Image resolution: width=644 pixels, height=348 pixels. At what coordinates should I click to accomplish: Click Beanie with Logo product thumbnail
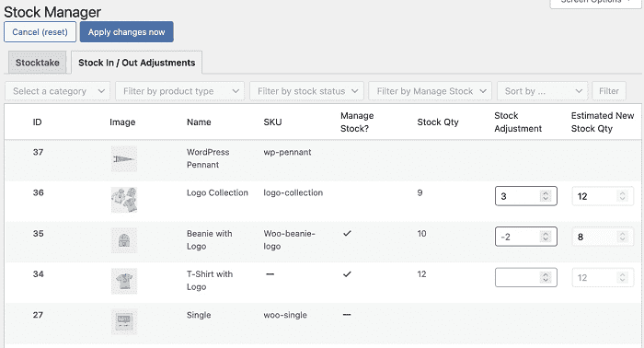click(123, 240)
